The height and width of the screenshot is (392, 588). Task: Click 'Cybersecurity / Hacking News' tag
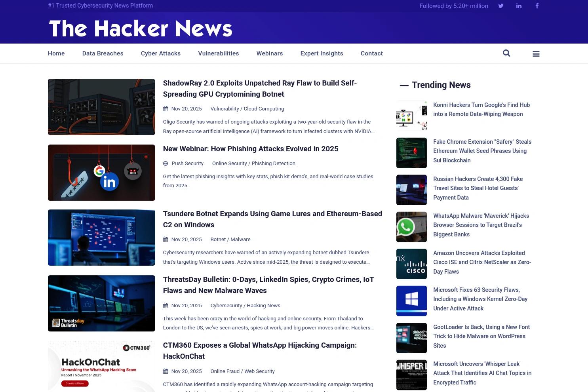tap(245, 306)
